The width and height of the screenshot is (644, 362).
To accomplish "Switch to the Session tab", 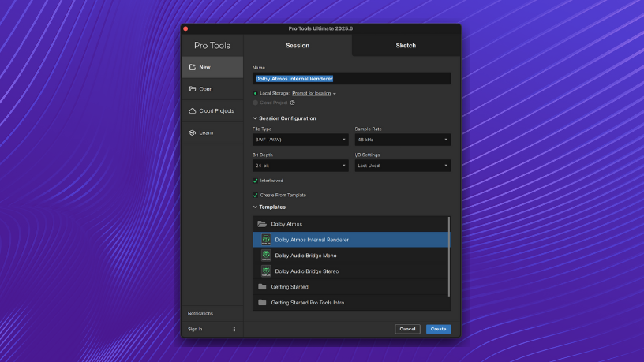I will [298, 45].
